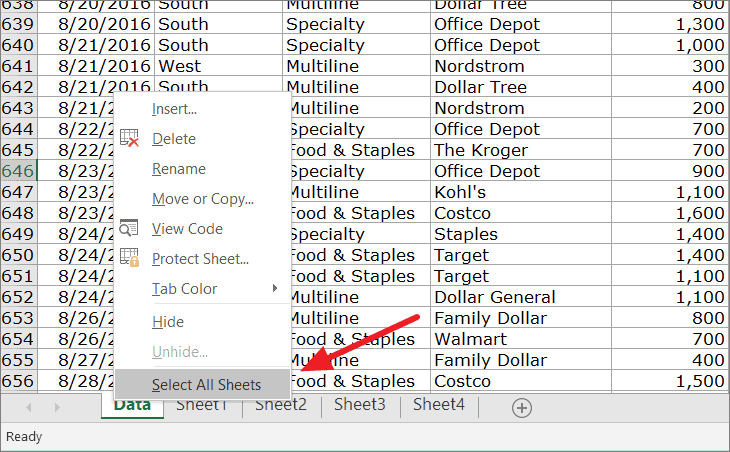Select Office Depot cell in row 644
Viewport: 730px width, 452px height.
pos(521,129)
